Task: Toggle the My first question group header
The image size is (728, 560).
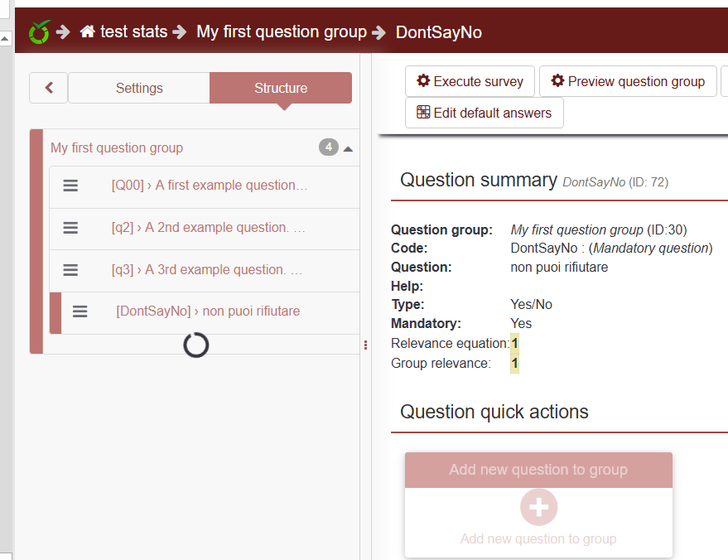Action: click(117, 148)
